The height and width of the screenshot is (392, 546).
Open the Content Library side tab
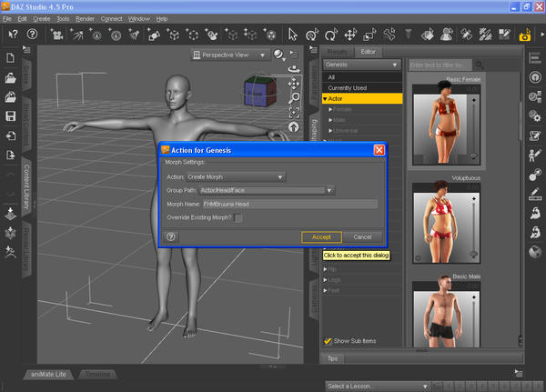(26, 186)
